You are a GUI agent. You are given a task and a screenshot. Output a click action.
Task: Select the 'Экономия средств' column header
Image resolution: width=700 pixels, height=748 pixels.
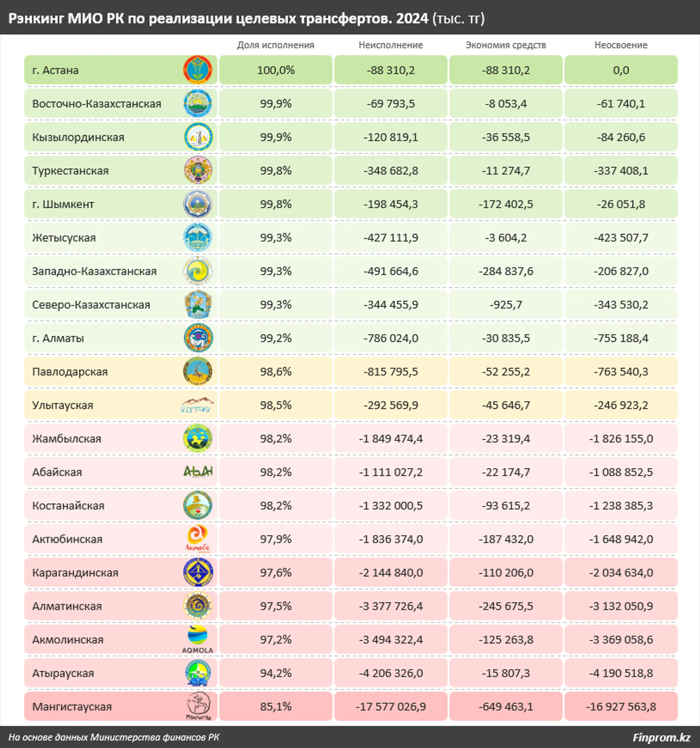point(506,45)
